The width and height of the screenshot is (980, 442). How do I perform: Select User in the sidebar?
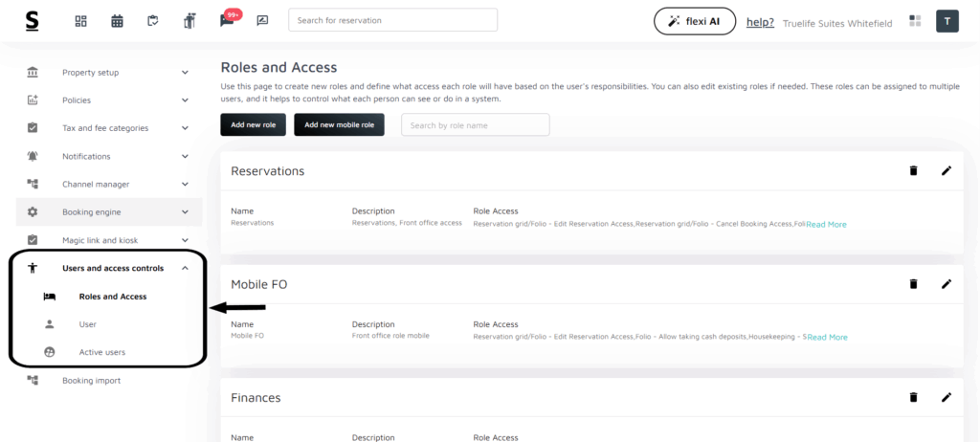pos(88,324)
